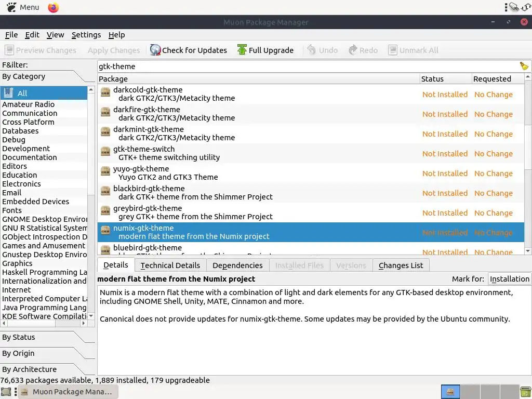532x399 pixels.
Task: Click the gtk-theme-switch package icon
Action: point(105,151)
